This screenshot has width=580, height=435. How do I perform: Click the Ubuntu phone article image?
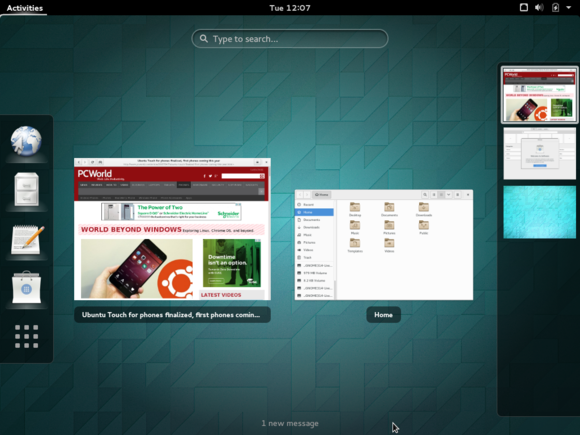tap(136, 269)
